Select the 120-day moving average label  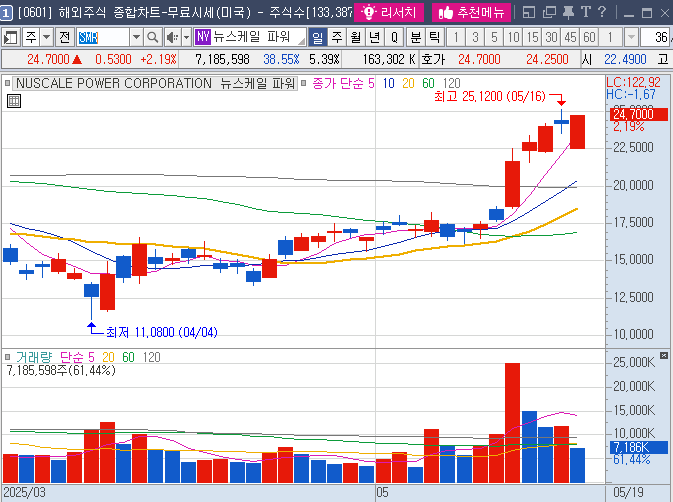452,83
